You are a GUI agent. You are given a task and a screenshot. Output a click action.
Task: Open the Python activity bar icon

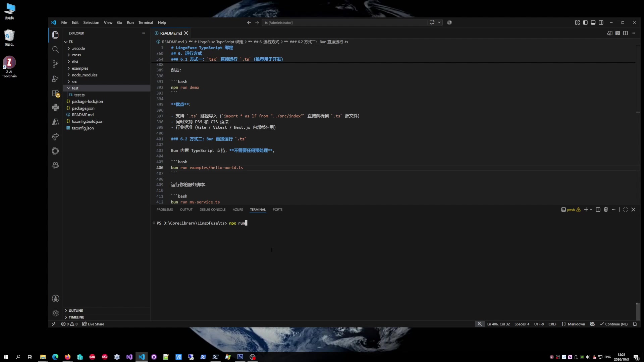tap(55, 108)
